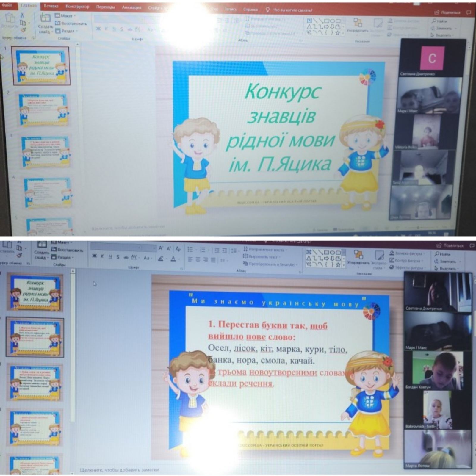Toggle Italic (К) in the lower ribbon
This screenshot has width=476, height=476.
[x=102, y=256]
